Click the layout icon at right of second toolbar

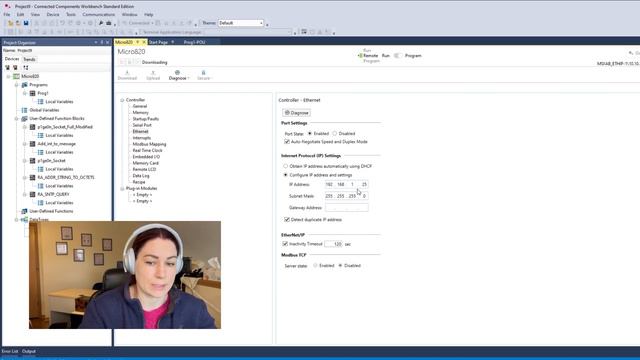(x=304, y=32)
